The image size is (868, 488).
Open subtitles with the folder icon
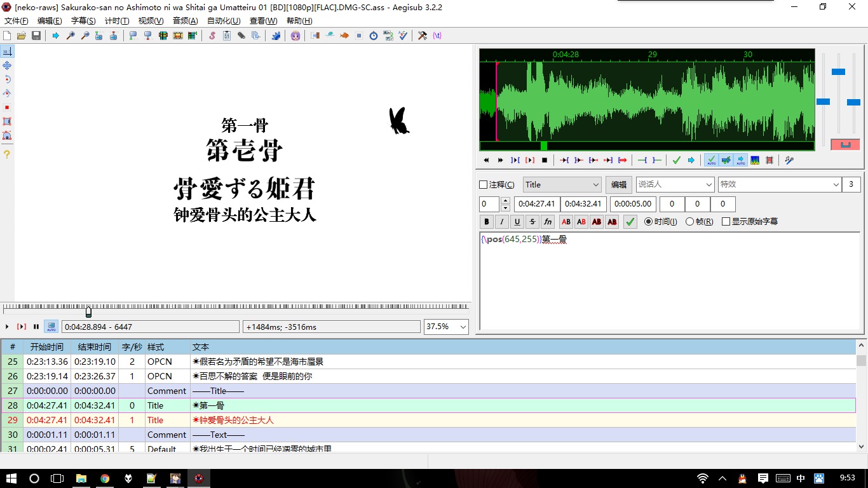[x=22, y=36]
